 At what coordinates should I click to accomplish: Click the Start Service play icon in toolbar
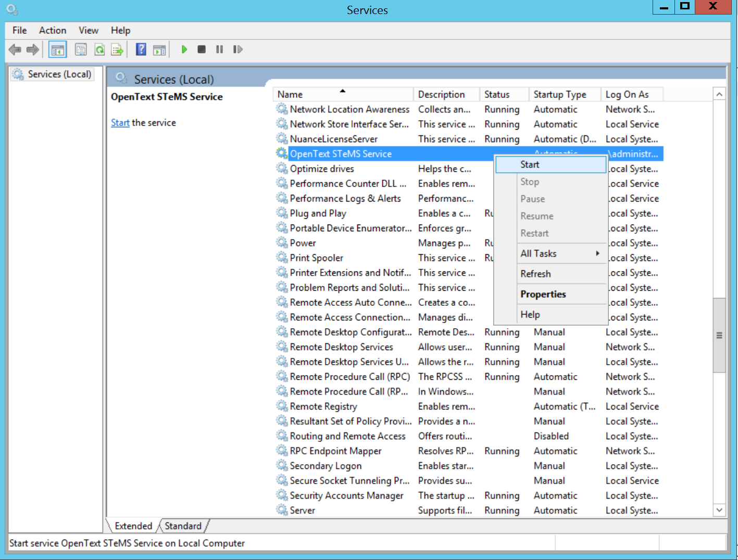pyautogui.click(x=184, y=49)
